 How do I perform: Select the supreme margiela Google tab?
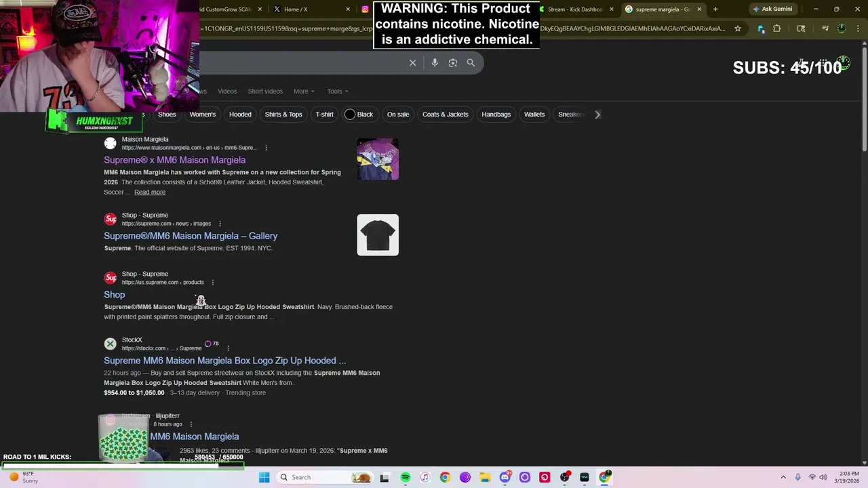click(x=663, y=9)
